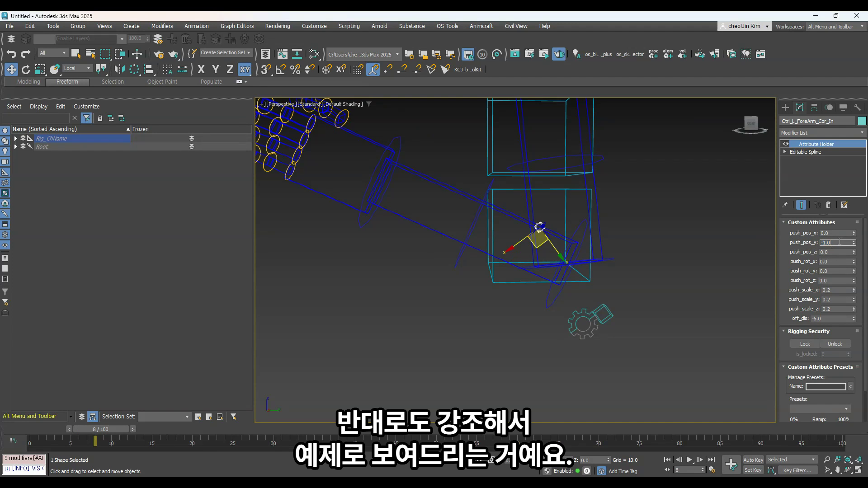The height and width of the screenshot is (488, 868).
Task: Expand the Root tree item
Action: click(x=16, y=147)
